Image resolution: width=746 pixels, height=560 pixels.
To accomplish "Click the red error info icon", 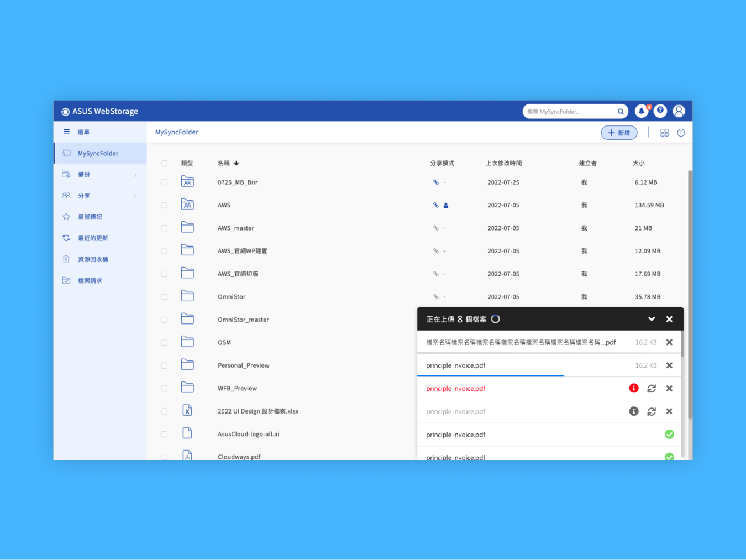I will 634,388.
